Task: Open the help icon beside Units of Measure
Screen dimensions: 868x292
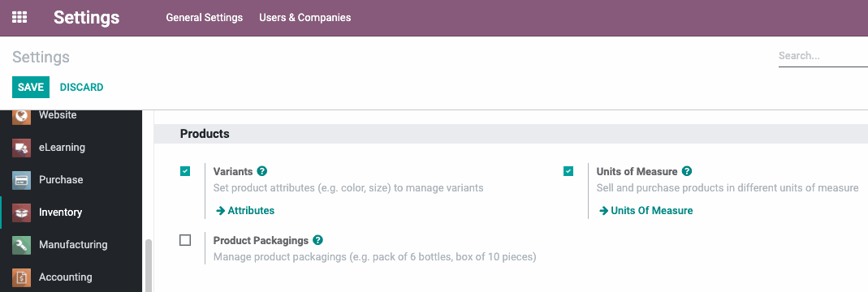Action: click(x=687, y=171)
